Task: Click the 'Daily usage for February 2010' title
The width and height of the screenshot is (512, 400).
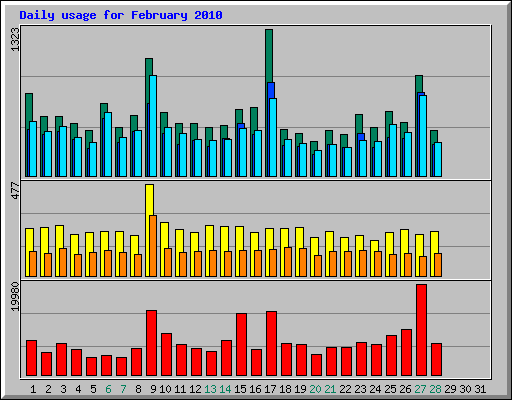Action: pyautogui.click(x=121, y=15)
